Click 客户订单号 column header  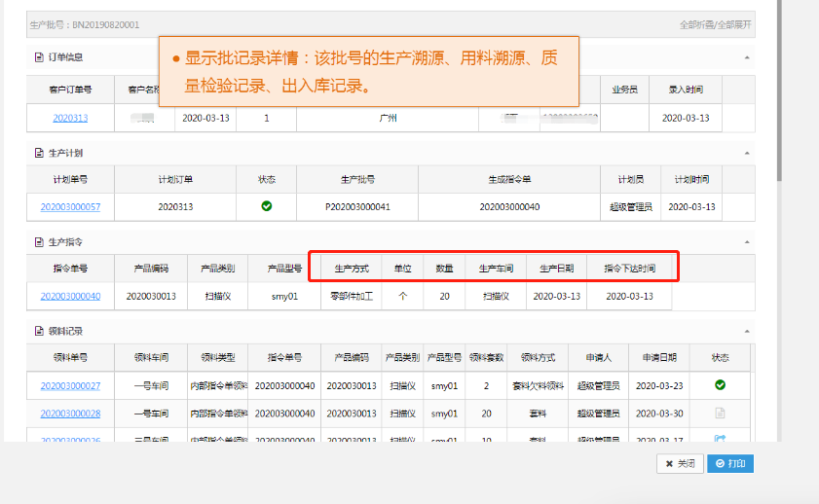pos(70,90)
